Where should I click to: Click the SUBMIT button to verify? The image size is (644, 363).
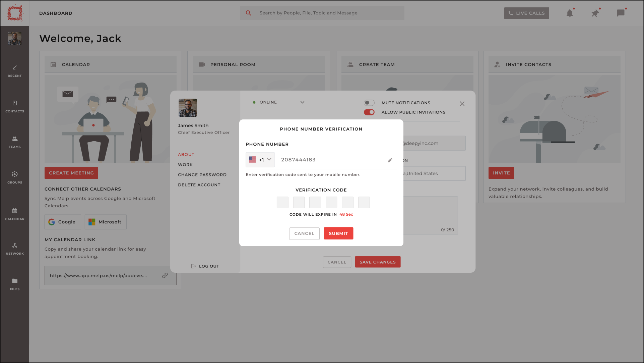click(x=338, y=233)
